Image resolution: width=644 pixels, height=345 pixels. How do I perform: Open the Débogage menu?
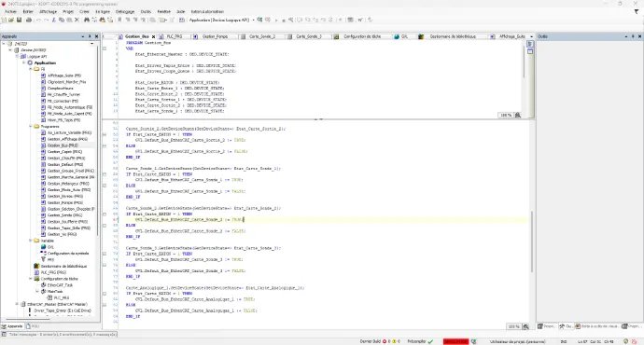125,11
